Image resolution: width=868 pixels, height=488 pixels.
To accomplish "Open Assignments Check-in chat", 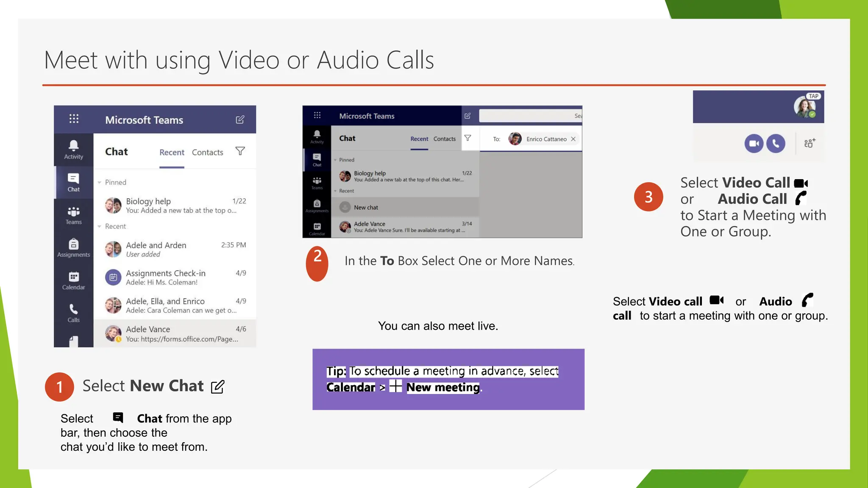I will click(175, 277).
